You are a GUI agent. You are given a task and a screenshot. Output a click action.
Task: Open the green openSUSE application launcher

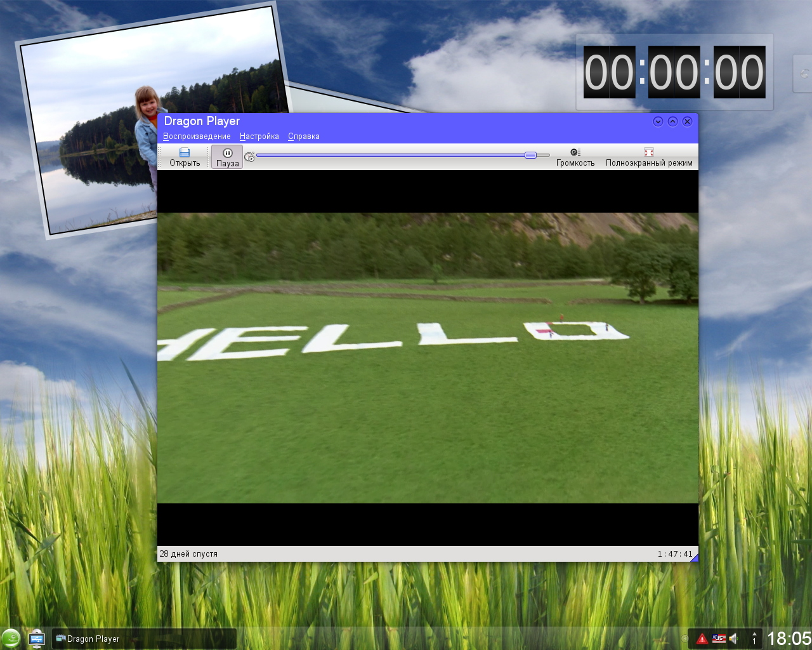pyautogui.click(x=11, y=639)
